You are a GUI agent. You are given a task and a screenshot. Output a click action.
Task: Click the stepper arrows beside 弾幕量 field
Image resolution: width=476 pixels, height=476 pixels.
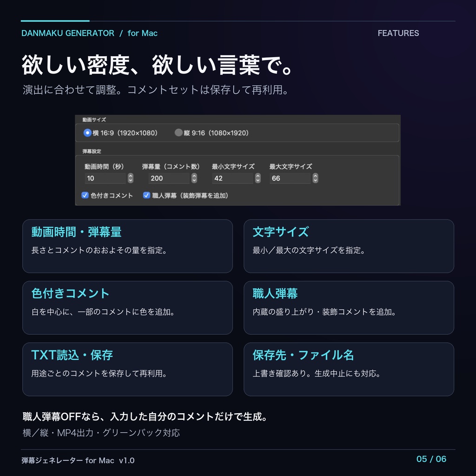[194, 178]
